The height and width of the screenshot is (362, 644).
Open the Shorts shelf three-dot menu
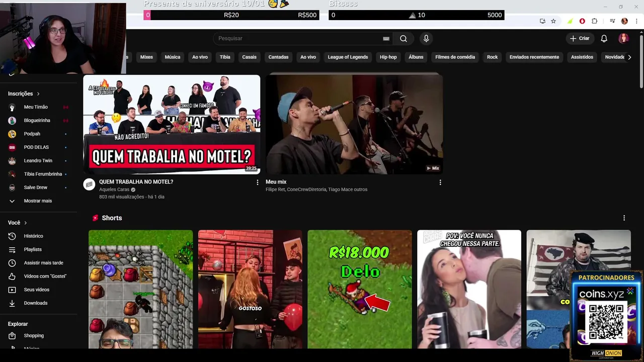pos(624,218)
